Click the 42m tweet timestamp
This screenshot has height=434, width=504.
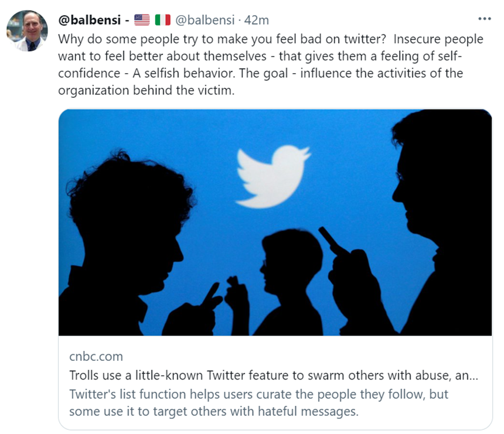click(x=257, y=20)
